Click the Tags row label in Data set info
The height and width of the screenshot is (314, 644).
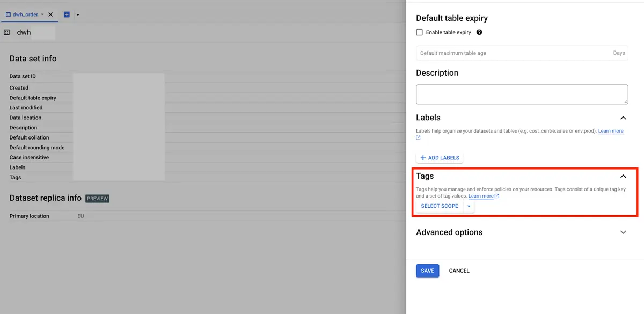(15, 177)
